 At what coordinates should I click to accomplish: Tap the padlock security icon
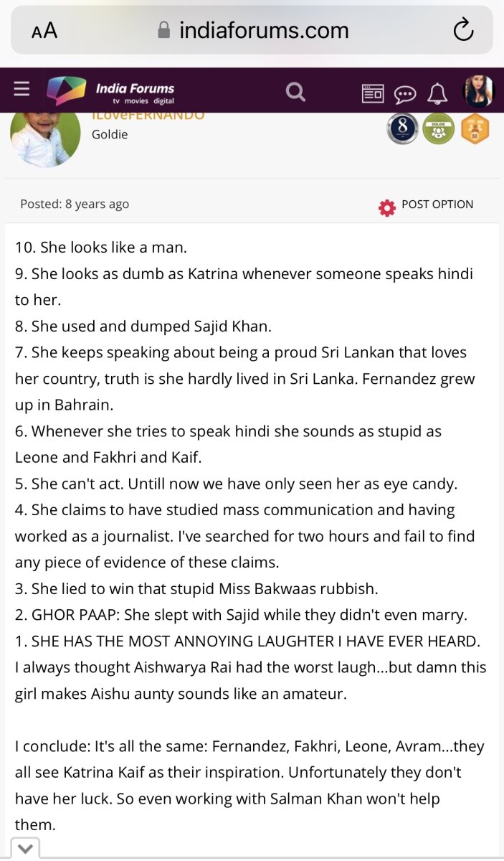click(x=164, y=30)
